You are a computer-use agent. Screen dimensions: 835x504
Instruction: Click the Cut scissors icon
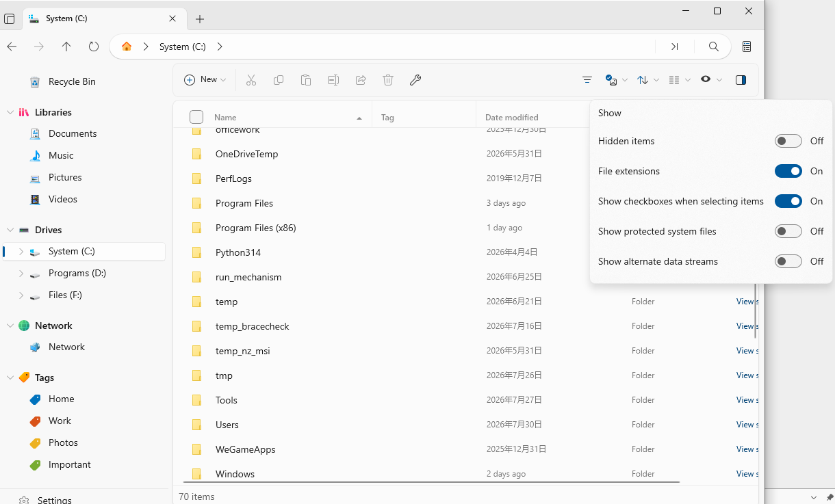(x=251, y=80)
